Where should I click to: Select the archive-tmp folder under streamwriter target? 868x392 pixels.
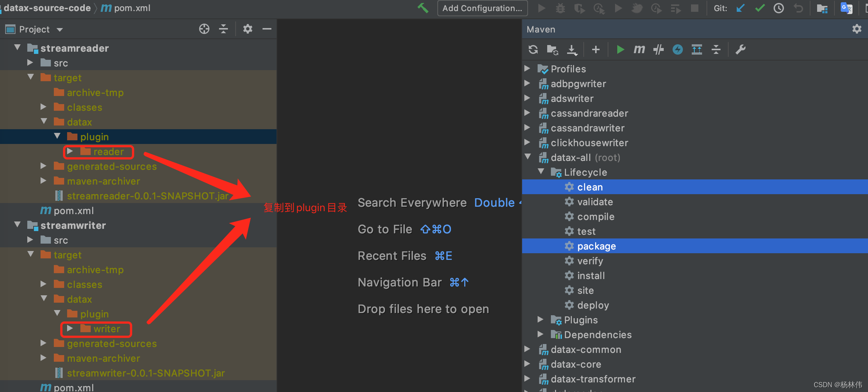pyautogui.click(x=138, y=269)
